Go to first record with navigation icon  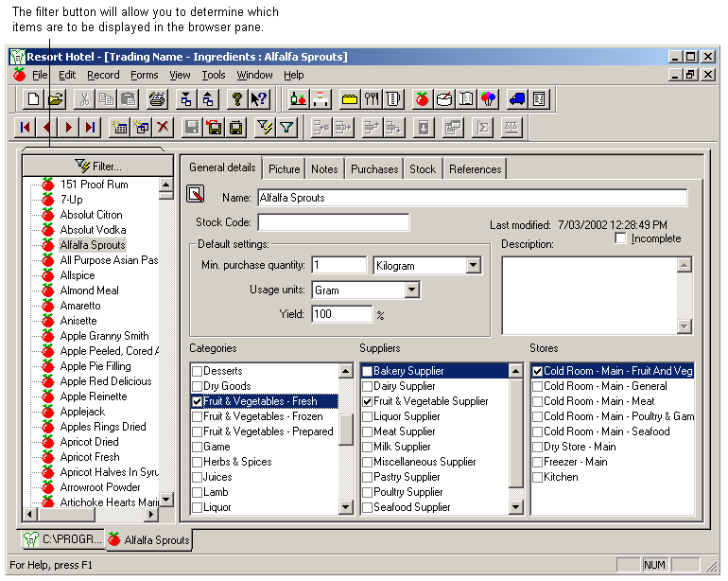tap(26, 128)
